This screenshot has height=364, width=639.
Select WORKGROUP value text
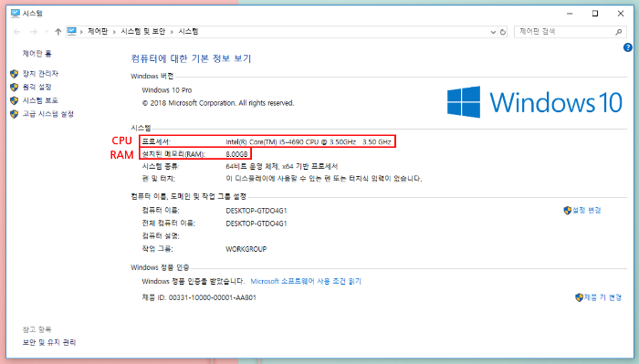coord(246,249)
